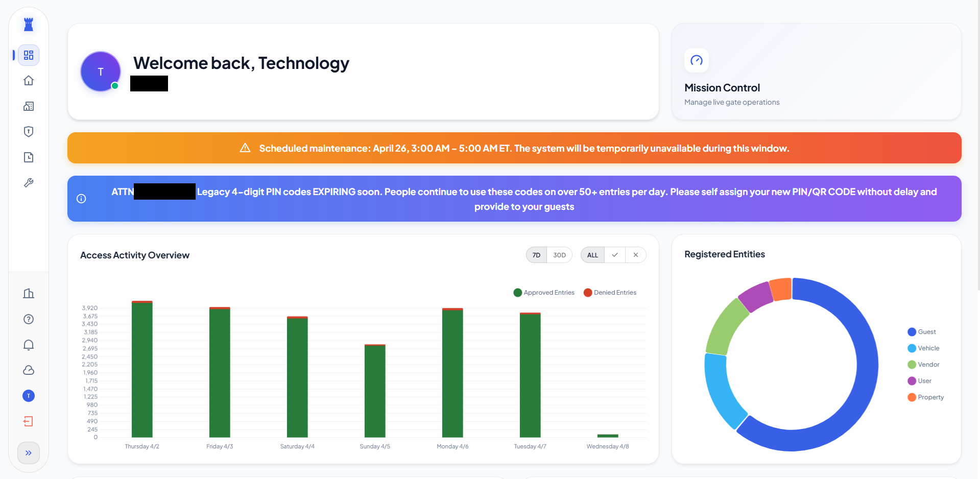
Task: Toggle Approved Entries legend in chart
Action: coord(544,293)
